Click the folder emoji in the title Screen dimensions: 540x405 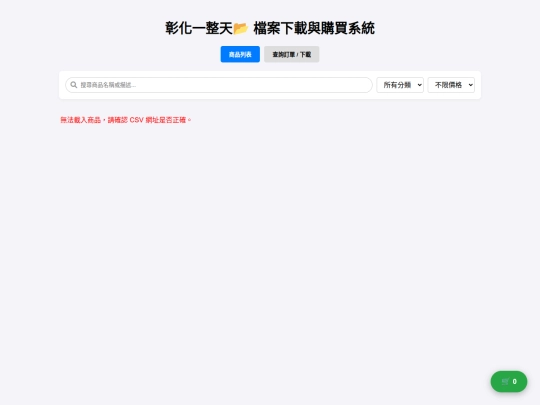tap(241, 28)
